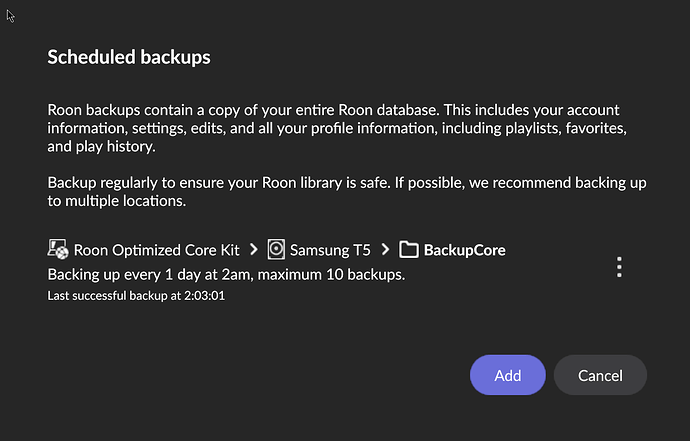Image resolution: width=690 pixels, height=441 pixels.
Task: Cancel the Scheduled backups dialog
Action: (600, 375)
